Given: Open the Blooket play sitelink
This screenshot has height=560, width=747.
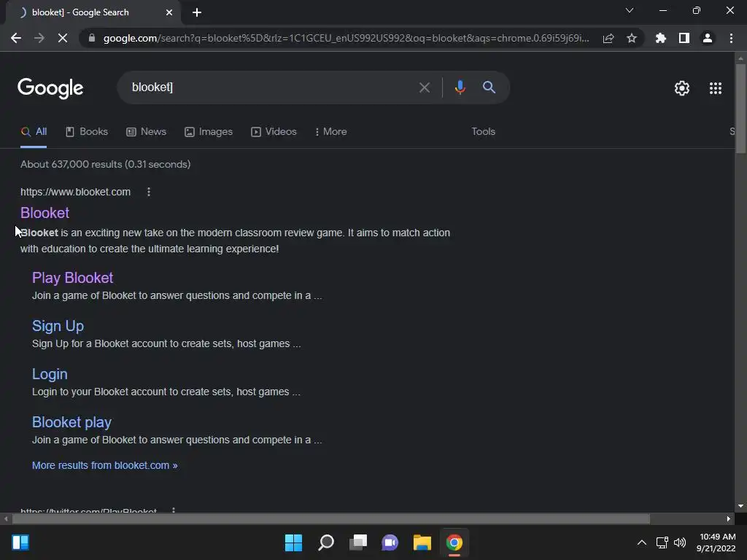Looking at the screenshot, I should [x=71, y=422].
